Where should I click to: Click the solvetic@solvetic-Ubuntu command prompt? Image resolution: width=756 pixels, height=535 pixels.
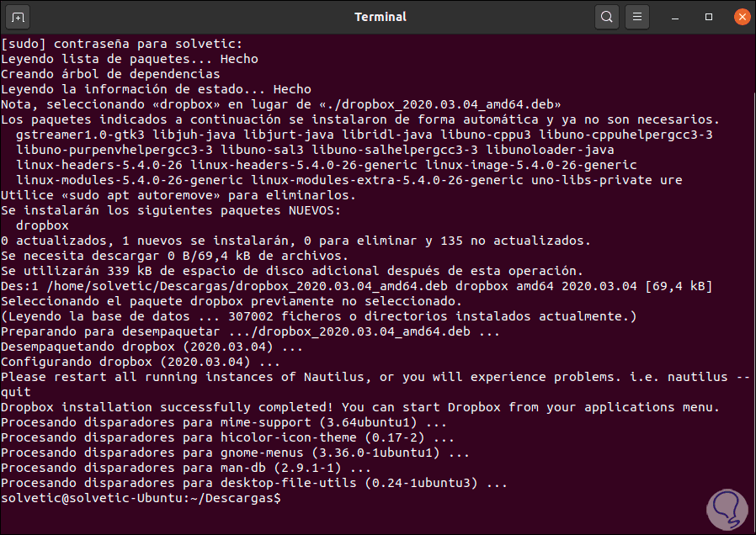(141, 499)
